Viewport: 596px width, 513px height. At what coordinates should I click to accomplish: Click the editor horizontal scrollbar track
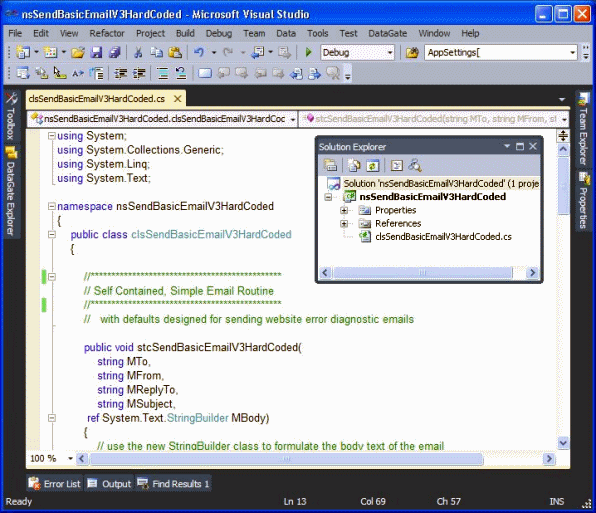[316, 459]
